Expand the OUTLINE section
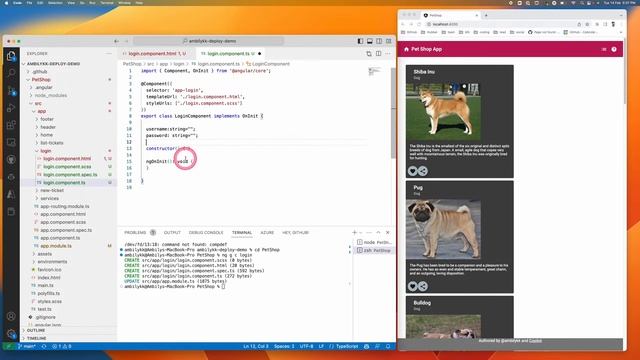 pyautogui.click(x=36, y=330)
